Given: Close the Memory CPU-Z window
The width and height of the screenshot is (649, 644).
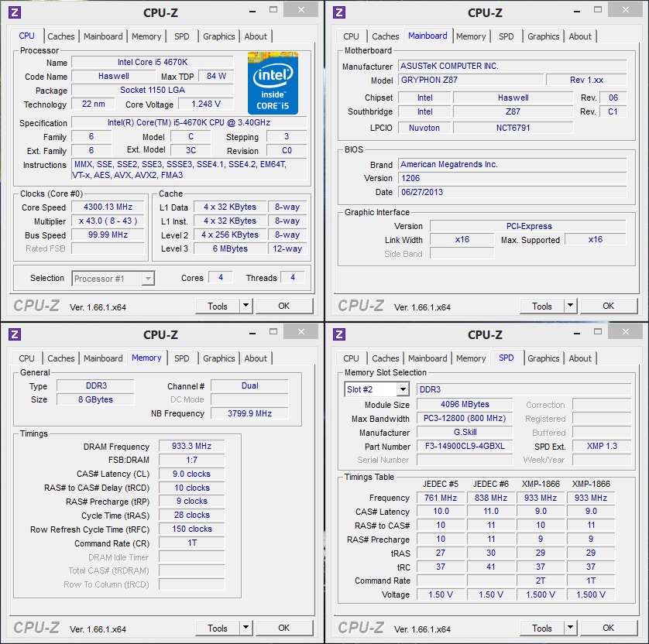Looking at the screenshot, I should [x=301, y=331].
